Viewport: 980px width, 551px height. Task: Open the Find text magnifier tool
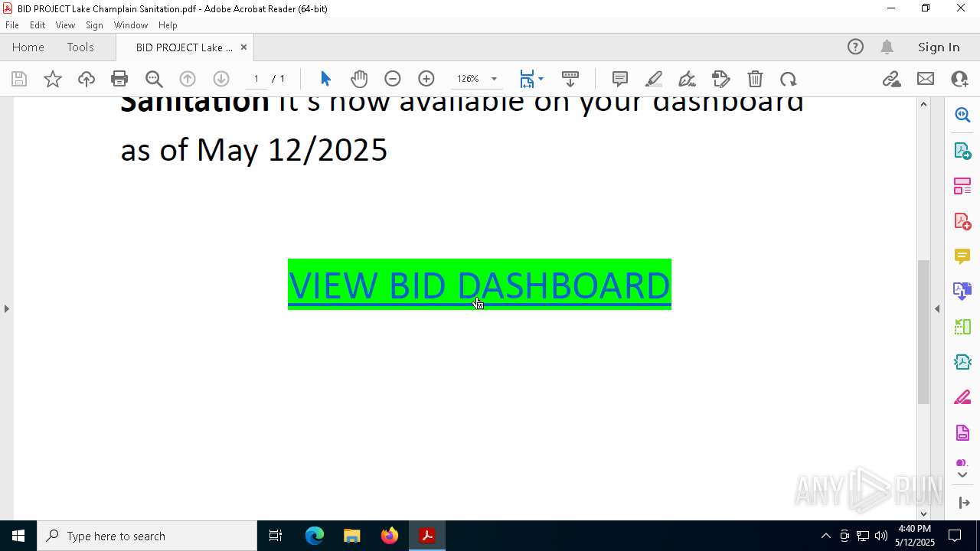tap(154, 79)
